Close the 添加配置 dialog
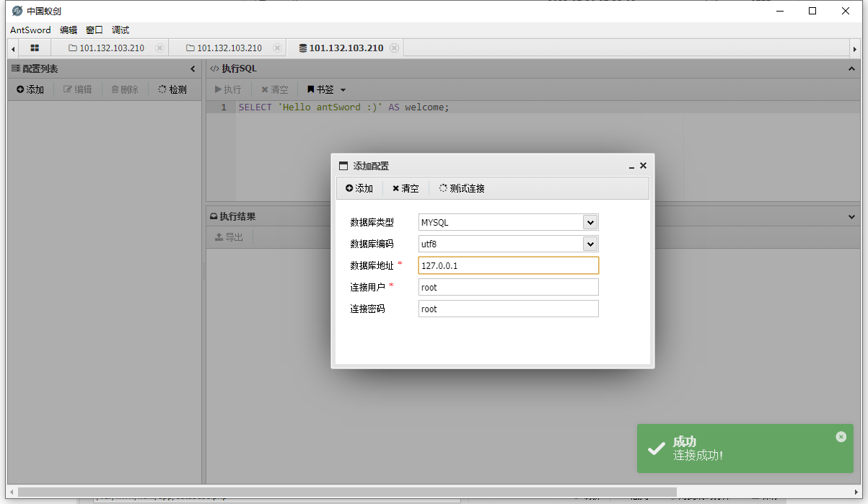Viewport: 868px width, 504px height. click(643, 166)
